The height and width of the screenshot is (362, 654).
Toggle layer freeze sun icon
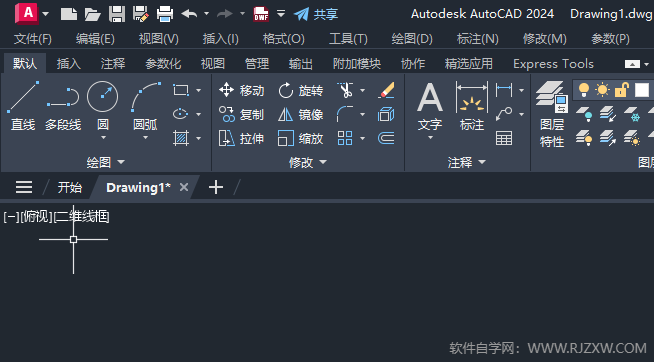pyautogui.click(x=602, y=90)
